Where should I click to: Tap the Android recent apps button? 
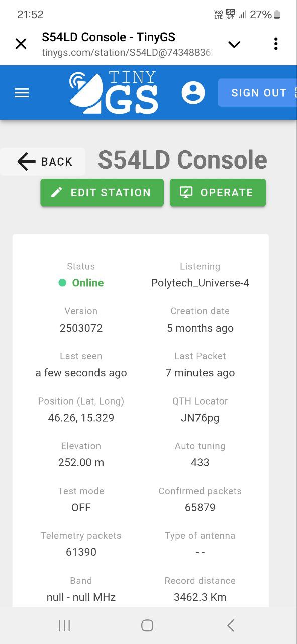(x=64, y=625)
